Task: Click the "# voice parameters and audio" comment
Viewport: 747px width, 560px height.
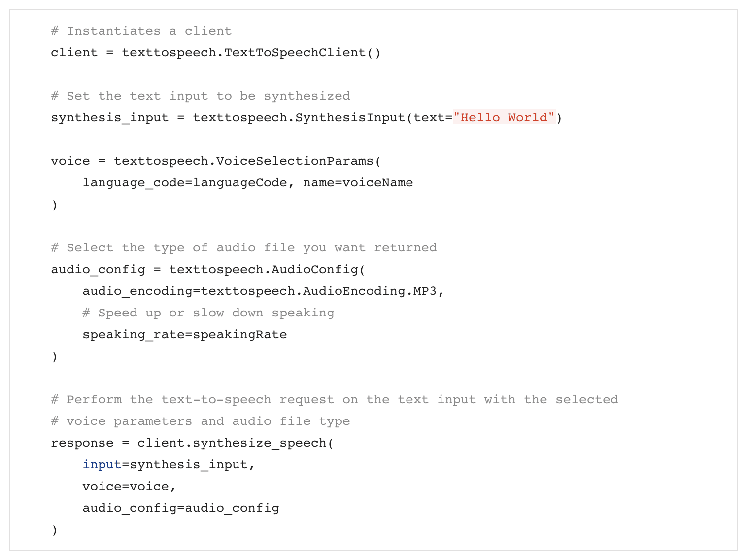Action: [200, 421]
